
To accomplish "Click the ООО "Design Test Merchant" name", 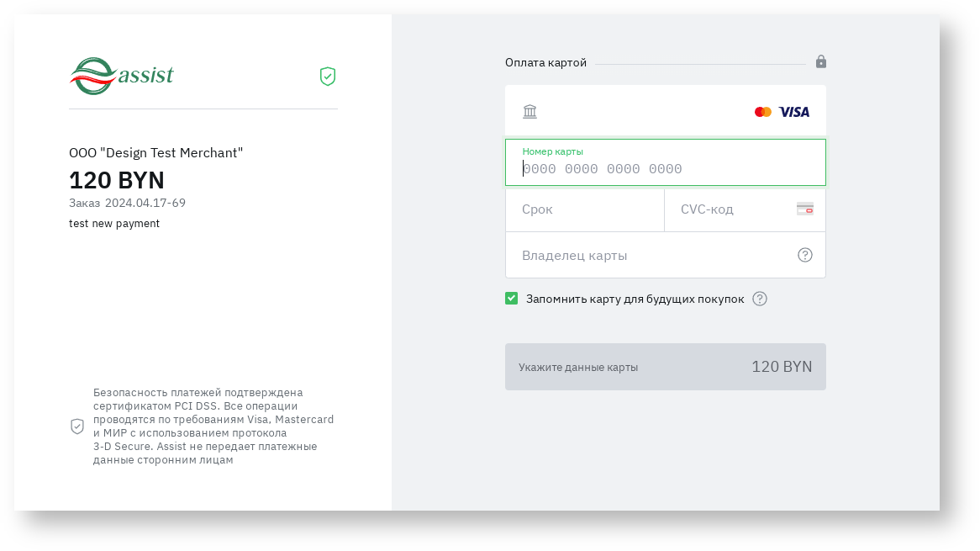I will click(155, 153).
